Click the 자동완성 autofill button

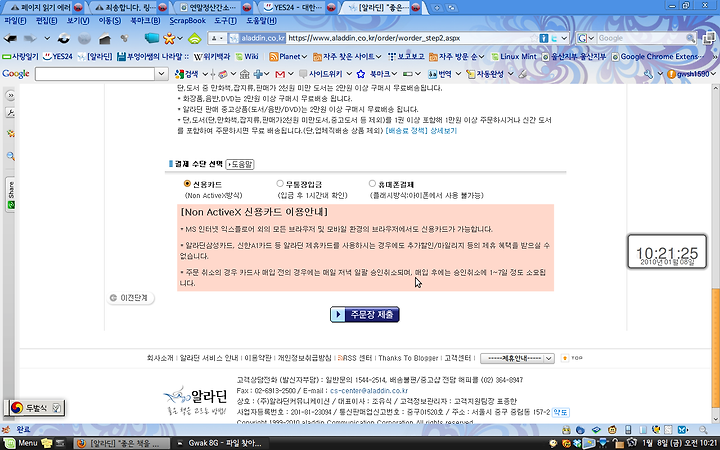pyautogui.click(x=485, y=73)
